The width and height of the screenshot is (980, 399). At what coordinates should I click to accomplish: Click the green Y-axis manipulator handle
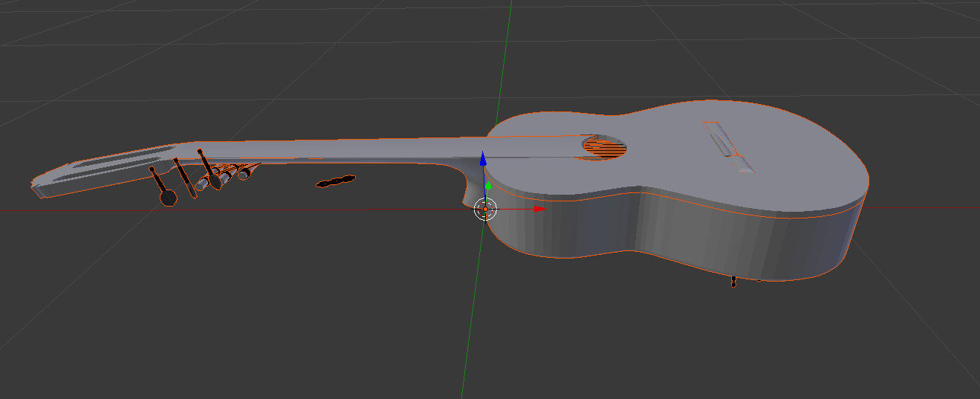[x=488, y=187]
